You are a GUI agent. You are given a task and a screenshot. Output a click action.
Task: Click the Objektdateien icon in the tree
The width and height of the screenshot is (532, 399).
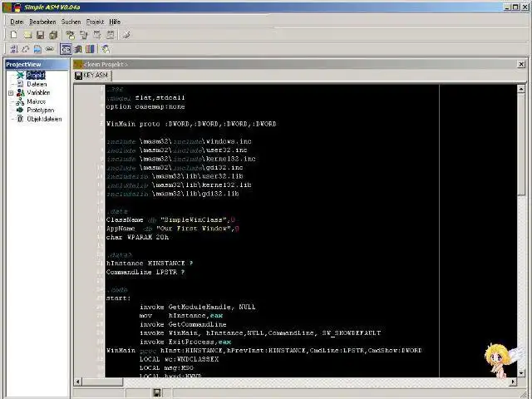coord(20,119)
